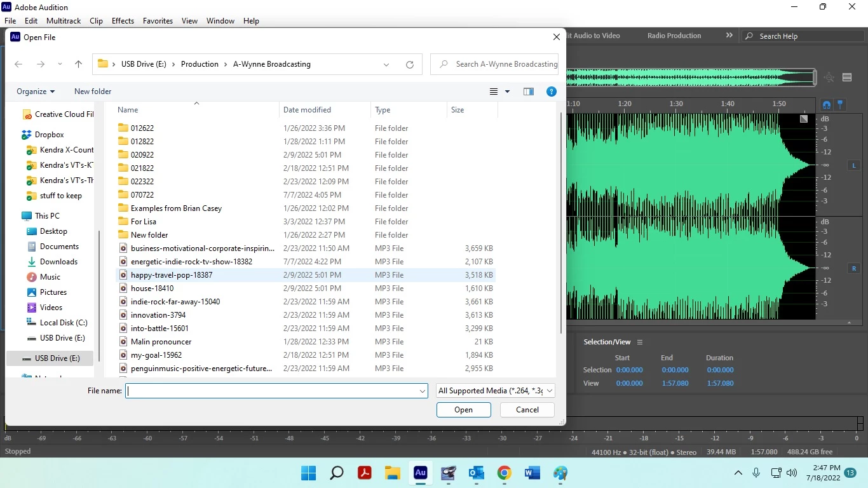Click the New folder button
The width and height of the screenshot is (868, 488).
pos(93,91)
